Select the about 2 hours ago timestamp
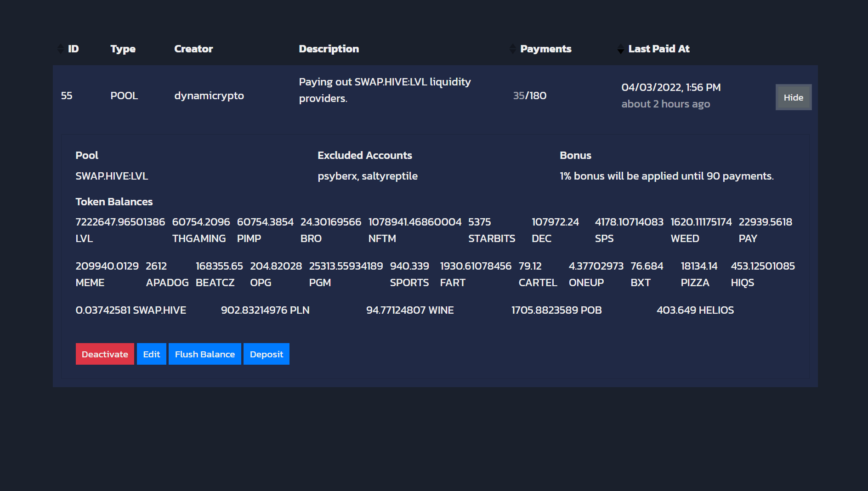 [x=666, y=104]
